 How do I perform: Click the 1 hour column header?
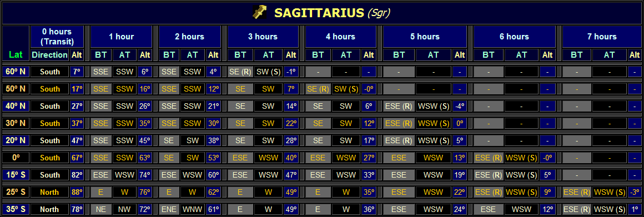point(121,37)
